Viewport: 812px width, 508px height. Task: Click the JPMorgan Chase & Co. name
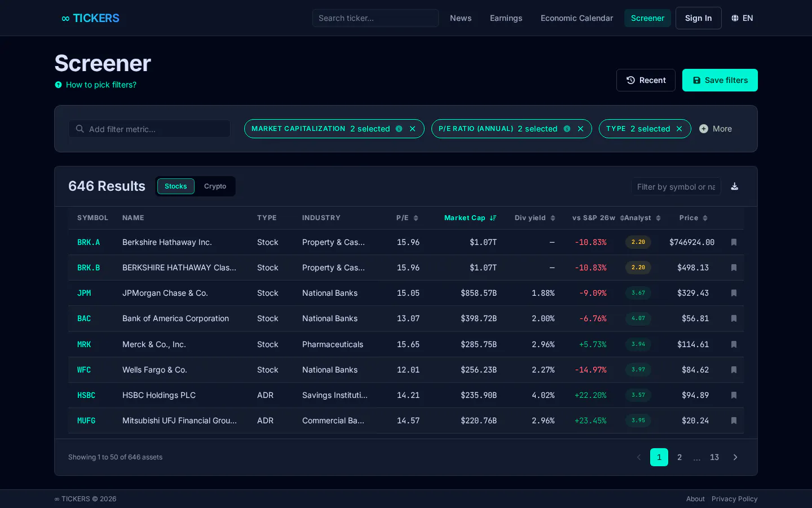pos(165,293)
